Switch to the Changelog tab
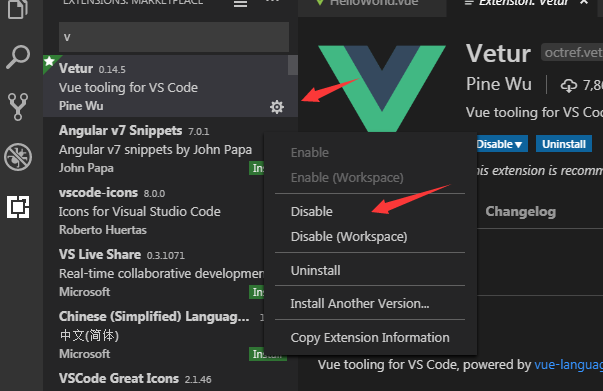Viewport: 603px width, 391px height. tap(520, 211)
